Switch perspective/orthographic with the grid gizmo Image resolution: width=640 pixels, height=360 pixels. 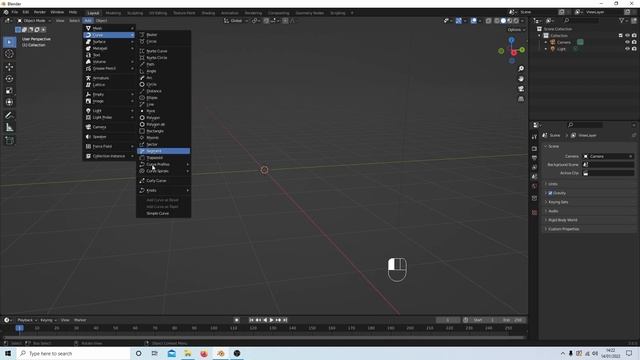521,99
